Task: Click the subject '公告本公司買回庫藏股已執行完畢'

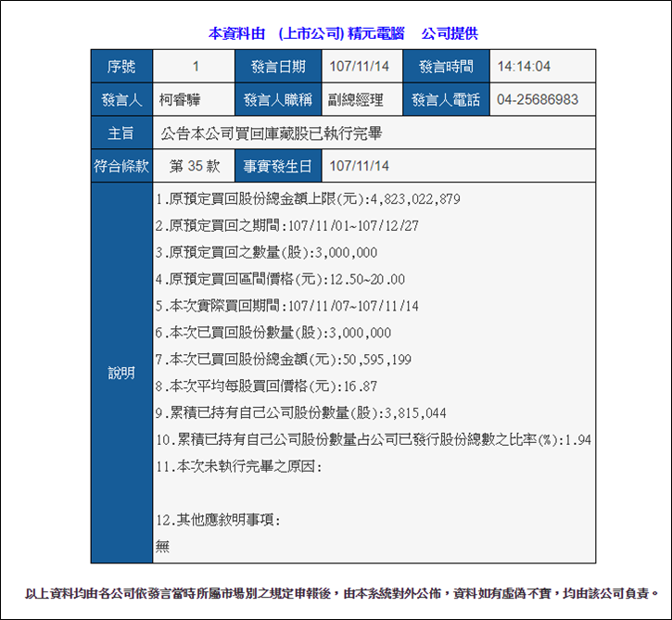Action: [272, 133]
